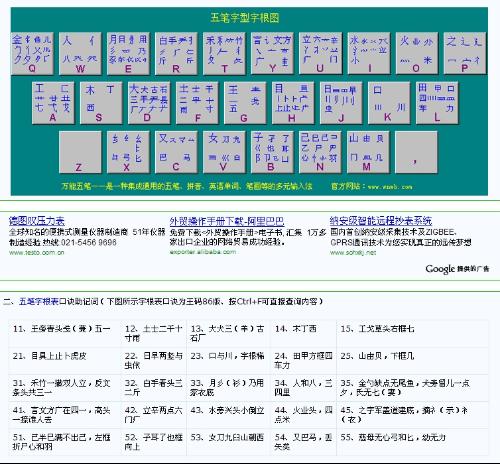The image size is (500, 464).
Task: Click the J key with 日虫 radicals
Action: click(341, 103)
